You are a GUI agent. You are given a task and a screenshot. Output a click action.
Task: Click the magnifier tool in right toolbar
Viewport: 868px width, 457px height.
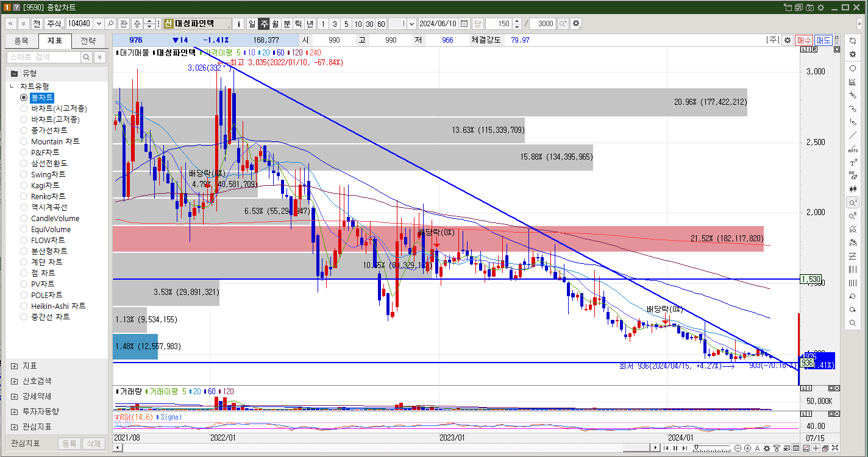coord(853,323)
